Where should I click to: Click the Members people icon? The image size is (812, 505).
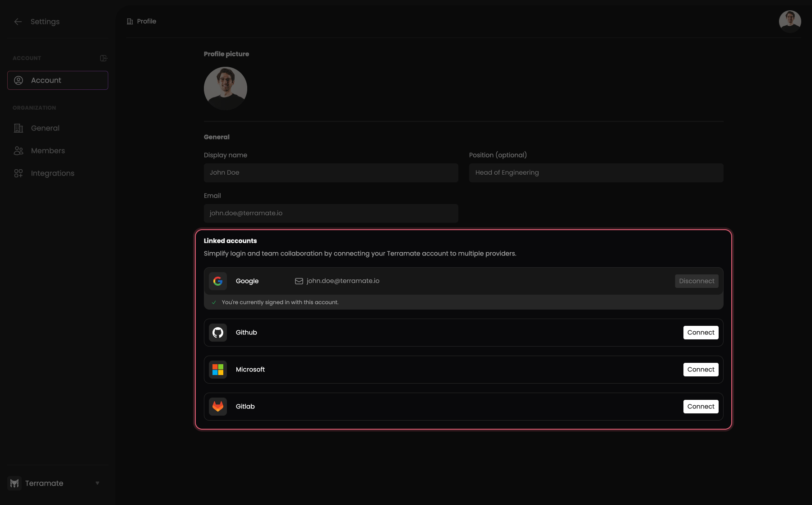[x=18, y=151]
